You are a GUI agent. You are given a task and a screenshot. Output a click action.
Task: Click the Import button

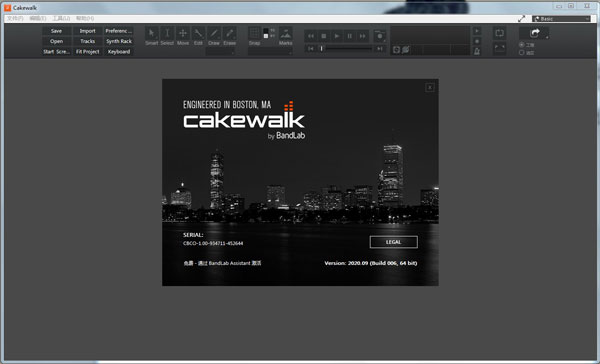(x=88, y=31)
